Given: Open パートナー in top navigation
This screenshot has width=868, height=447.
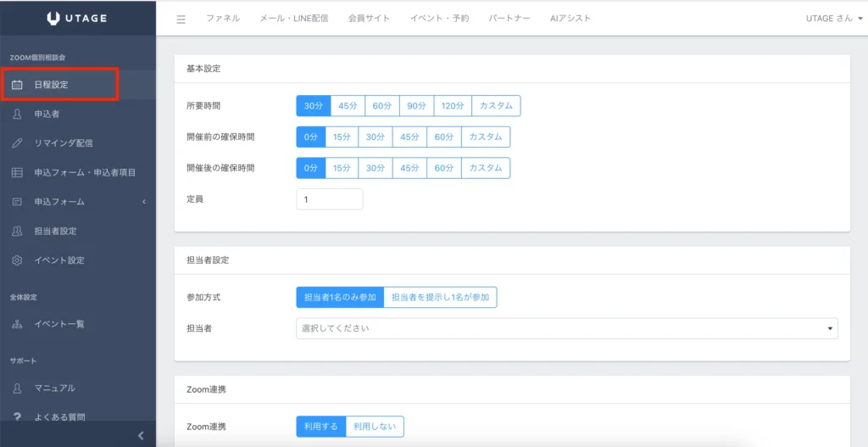Looking at the screenshot, I should point(509,19).
